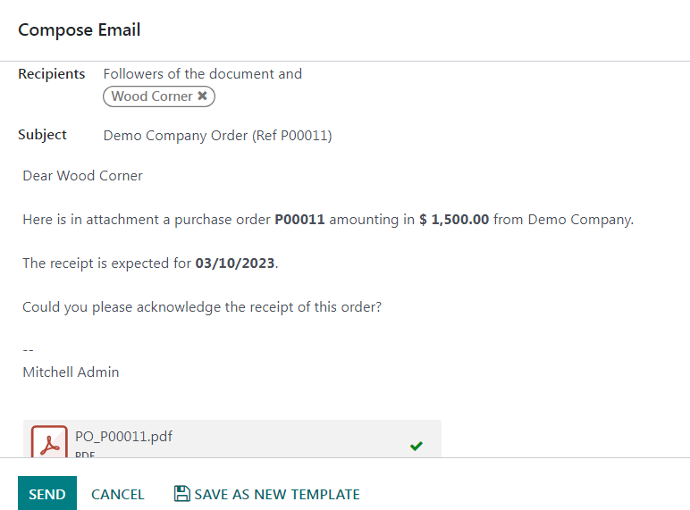Image resolution: width=690 pixels, height=510 pixels.
Task: Click the floppy disk save icon
Action: tap(182, 494)
